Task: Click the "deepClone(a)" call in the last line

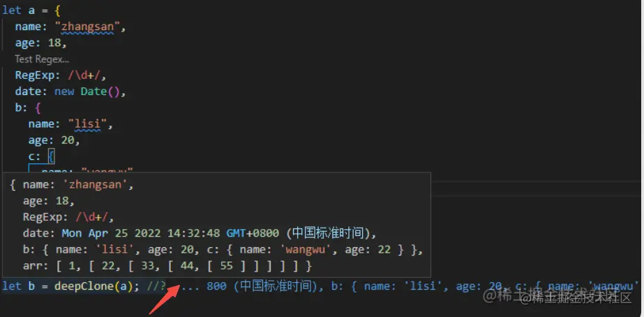Action: 93,286
